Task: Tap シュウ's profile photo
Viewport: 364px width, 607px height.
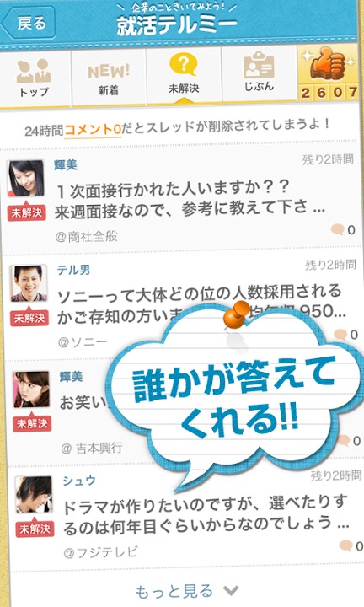Action: (x=34, y=494)
